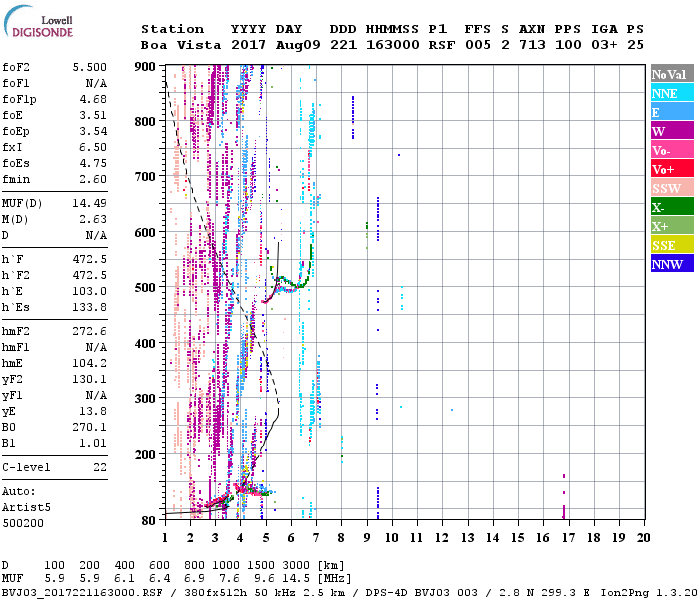This screenshot has height=600, width=700.
Task: Click the Vo- pink legend swatch
Action: click(x=668, y=150)
